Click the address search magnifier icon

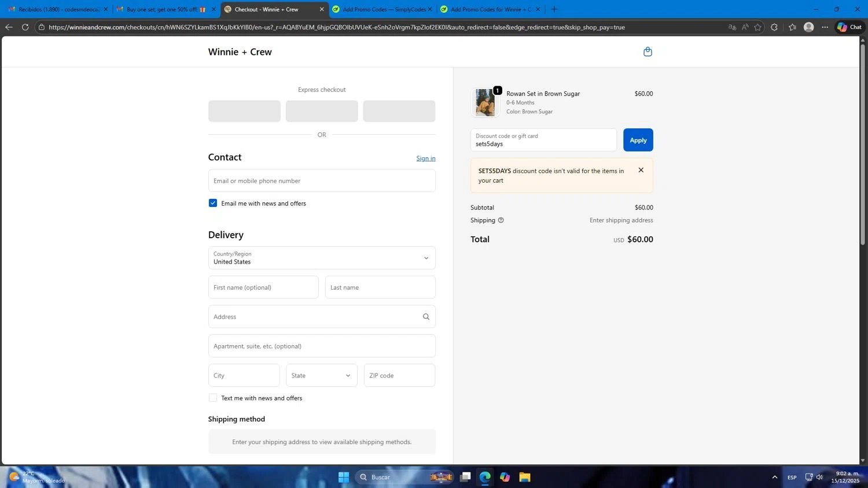(426, 317)
